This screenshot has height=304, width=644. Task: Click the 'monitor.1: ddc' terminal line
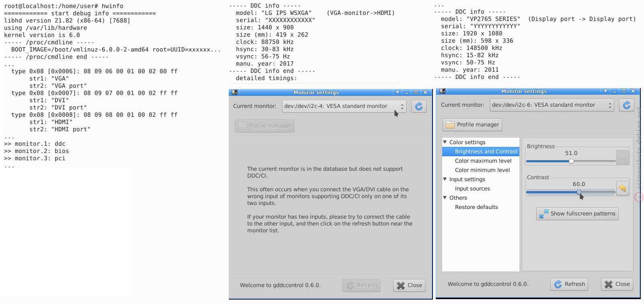click(35, 144)
